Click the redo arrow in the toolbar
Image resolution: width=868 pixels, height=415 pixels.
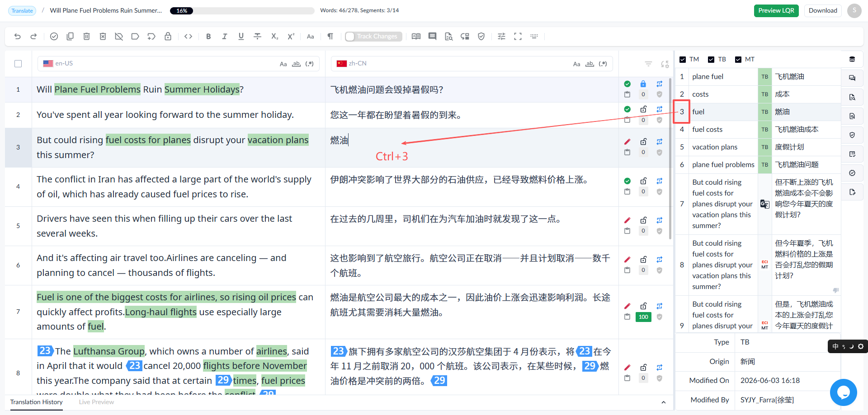pos(33,37)
